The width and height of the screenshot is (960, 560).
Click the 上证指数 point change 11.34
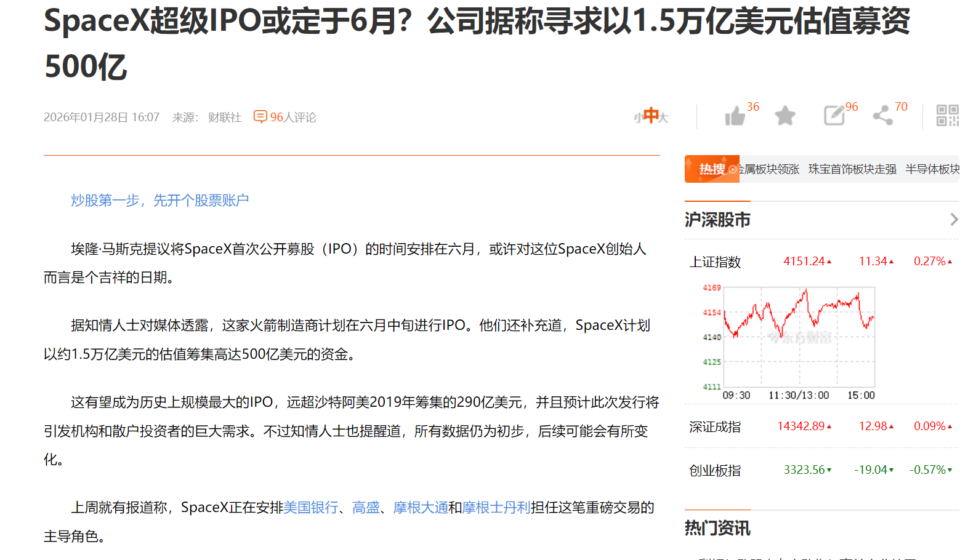873,261
